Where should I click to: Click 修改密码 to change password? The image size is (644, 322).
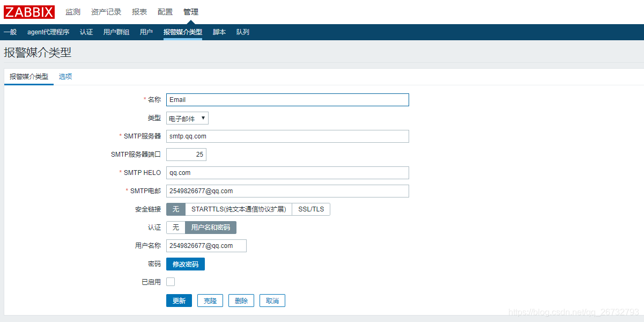185,264
